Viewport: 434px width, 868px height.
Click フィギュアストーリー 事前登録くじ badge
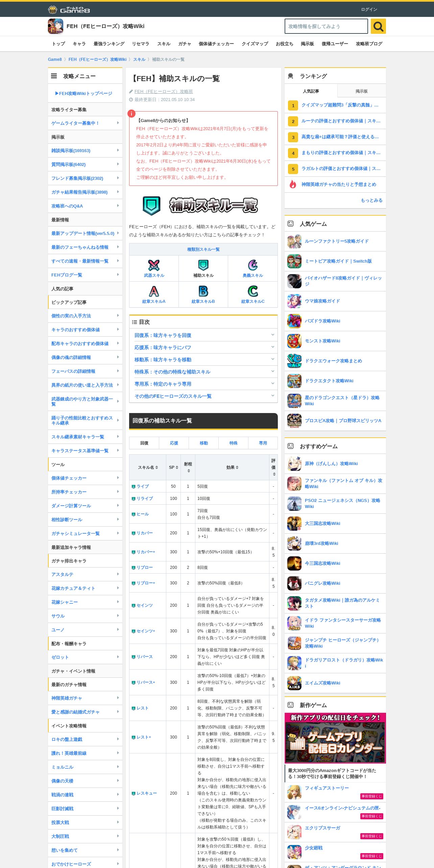point(372,796)
